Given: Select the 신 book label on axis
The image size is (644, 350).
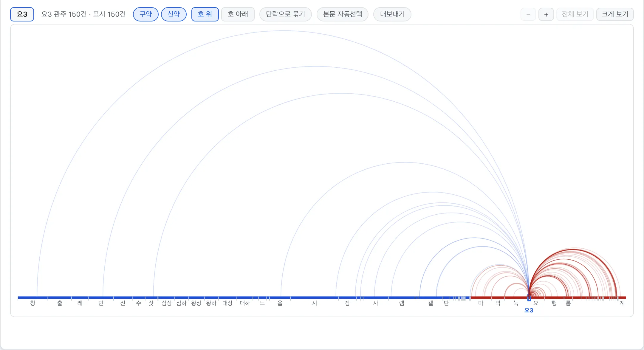Looking at the screenshot, I should click(x=123, y=303).
